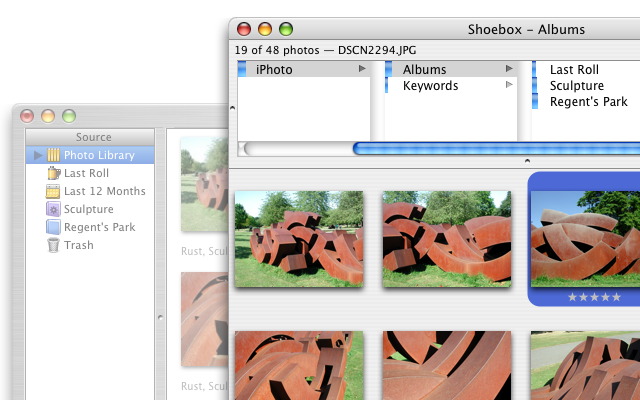Select Sculpture album in iPhoto Source list
The height and width of the screenshot is (400, 640).
[x=90, y=209]
